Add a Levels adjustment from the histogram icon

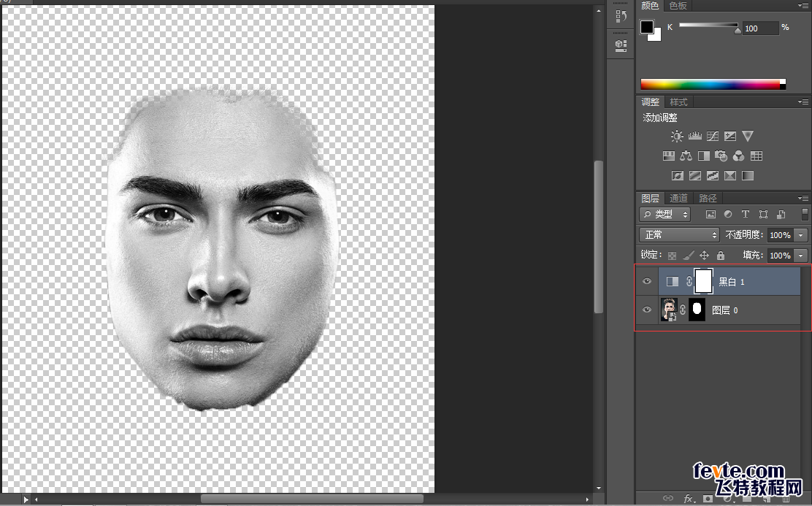point(694,137)
